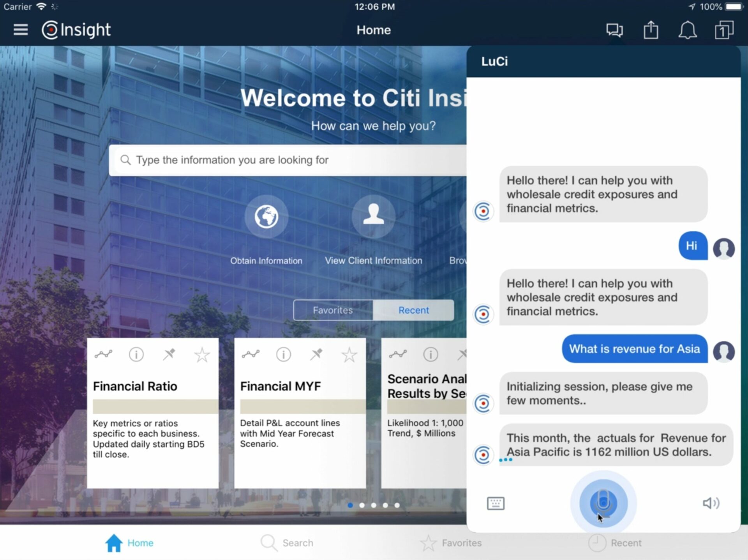Screen dimensions: 748x560
Task: Go to fifth carousel page dot
Action: pos(397,505)
